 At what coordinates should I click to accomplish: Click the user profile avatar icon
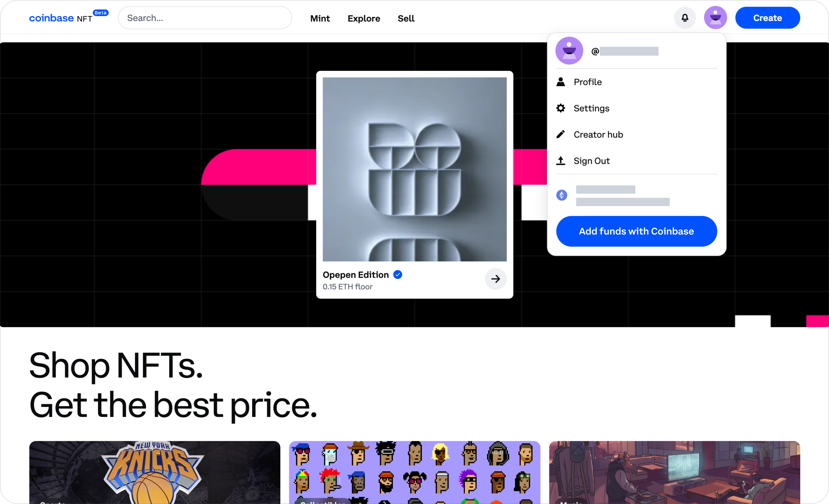(715, 17)
